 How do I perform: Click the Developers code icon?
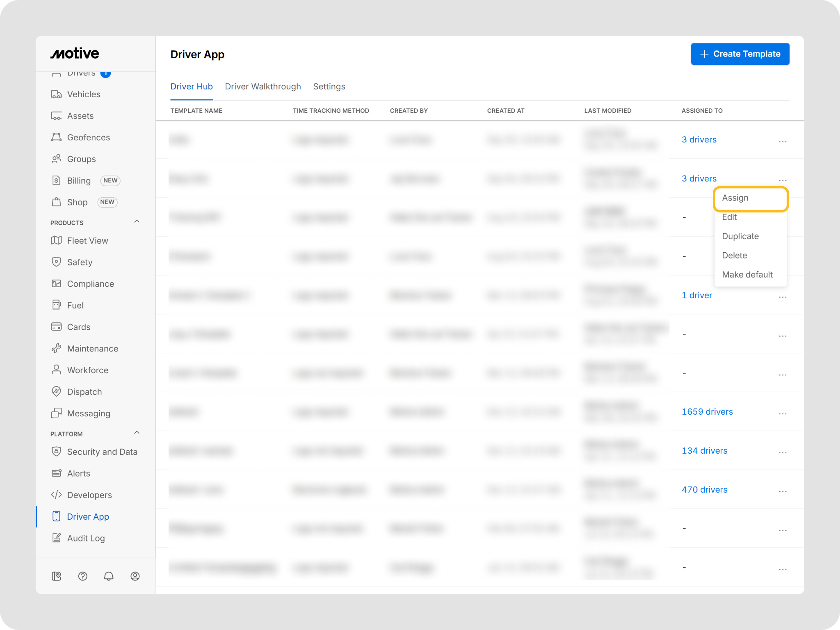pyautogui.click(x=56, y=495)
